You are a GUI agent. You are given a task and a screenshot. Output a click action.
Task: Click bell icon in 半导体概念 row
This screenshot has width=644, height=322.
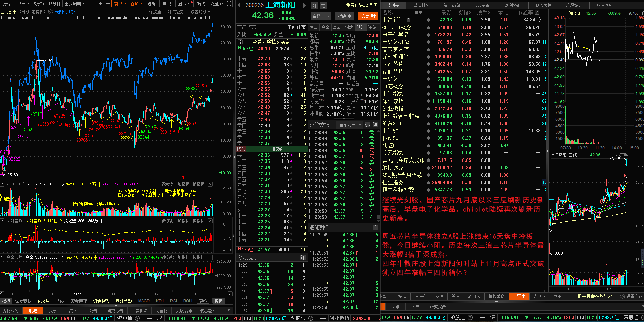pyautogui.click(x=428, y=42)
